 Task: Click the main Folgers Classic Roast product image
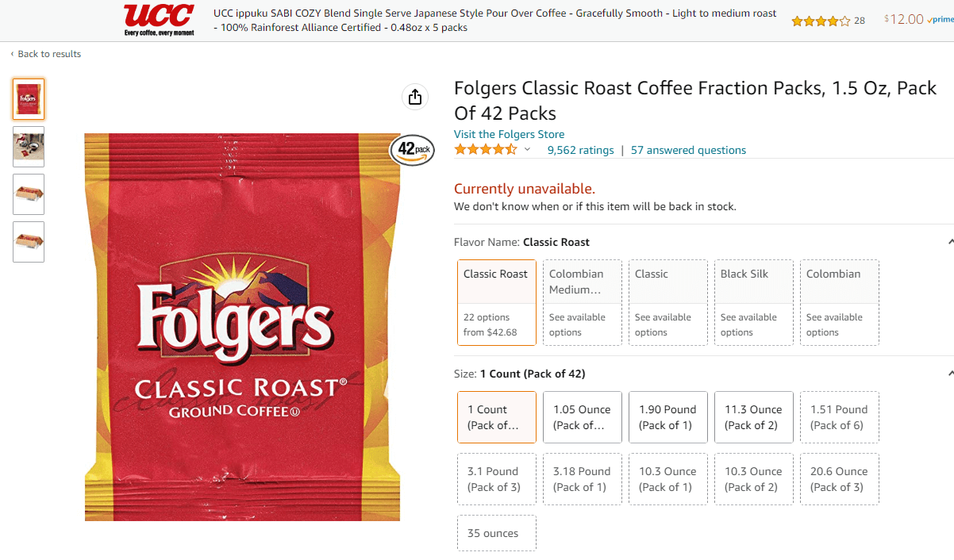point(243,327)
